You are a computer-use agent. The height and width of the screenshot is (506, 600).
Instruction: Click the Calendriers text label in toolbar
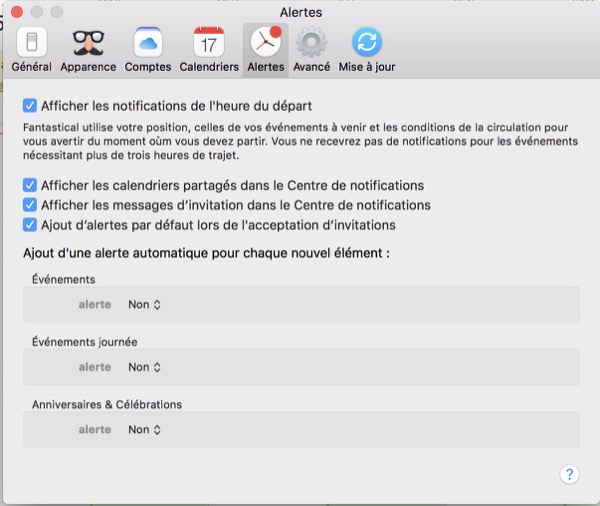(209, 67)
